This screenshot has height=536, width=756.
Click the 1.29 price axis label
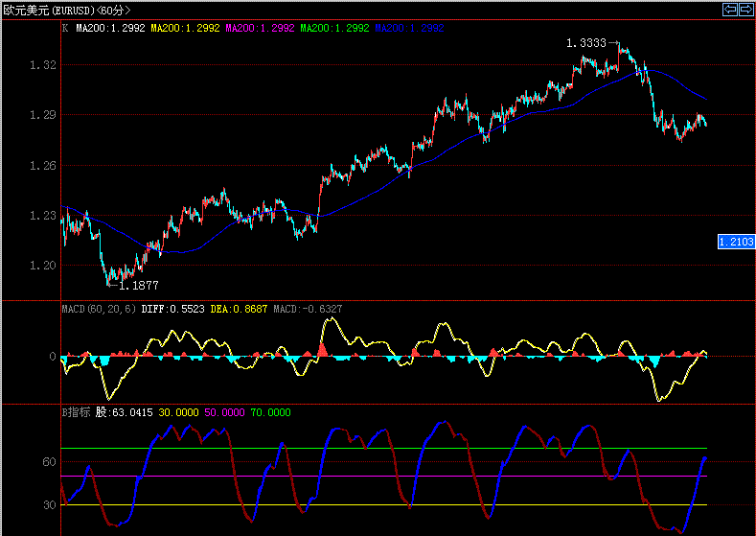point(43,115)
